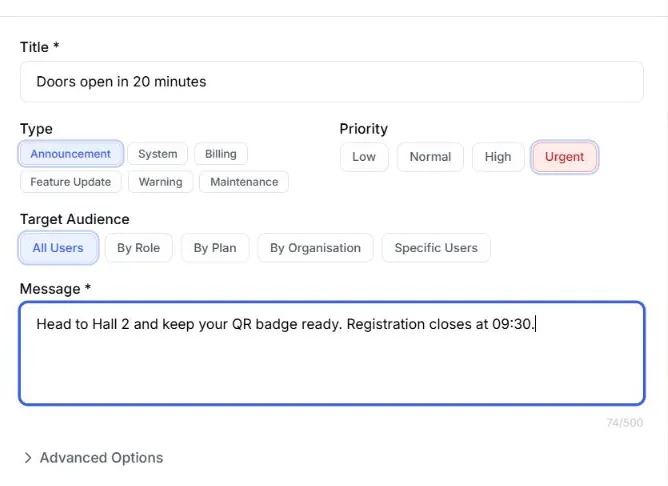The width and height of the screenshot is (668, 486).
Task: Set type to Maintenance
Action: 244,182
